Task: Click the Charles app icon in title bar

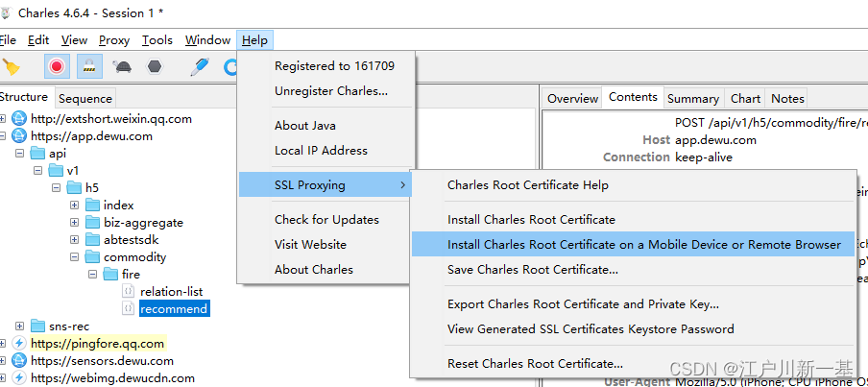Action: coord(6,12)
